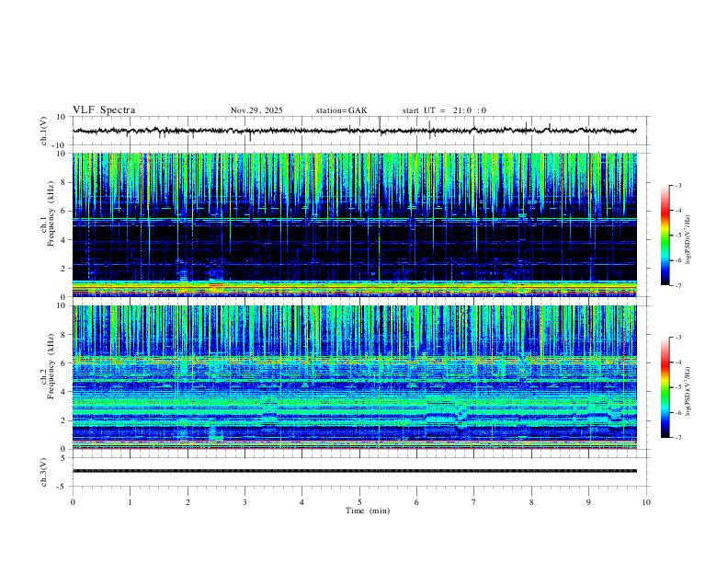The image size is (728, 563).
Task: Click the "6" kHz tick on ch.2 frequency axis
Action: [64, 363]
